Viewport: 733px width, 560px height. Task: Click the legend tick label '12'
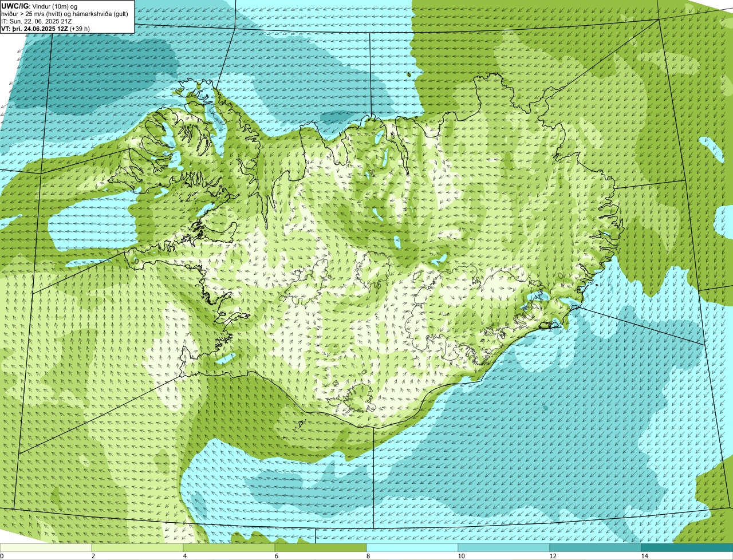click(553, 556)
